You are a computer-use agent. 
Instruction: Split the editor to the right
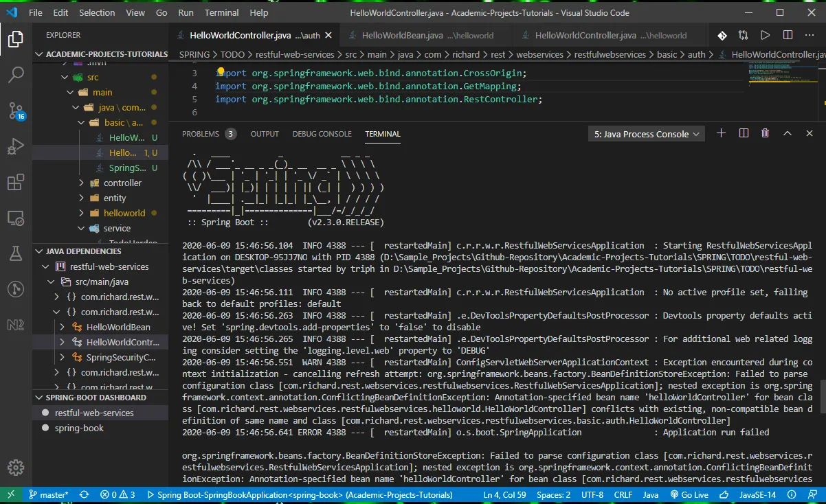point(786,35)
